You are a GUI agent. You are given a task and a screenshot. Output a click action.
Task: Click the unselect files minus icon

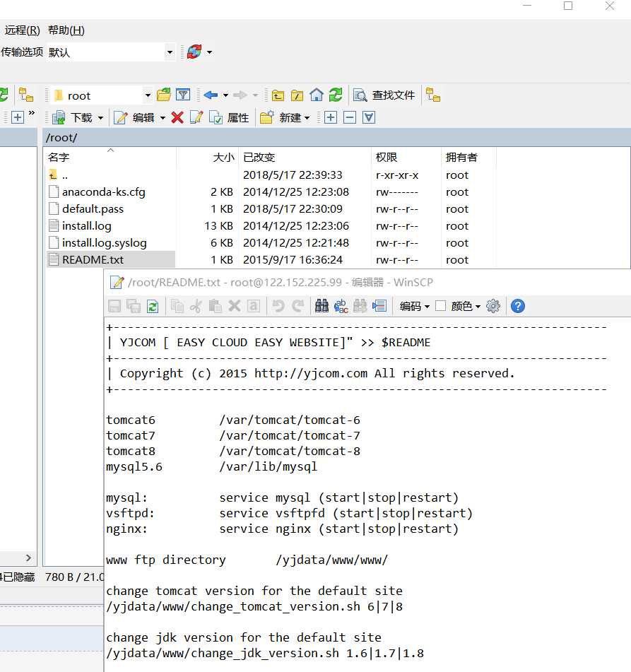(x=350, y=117)
